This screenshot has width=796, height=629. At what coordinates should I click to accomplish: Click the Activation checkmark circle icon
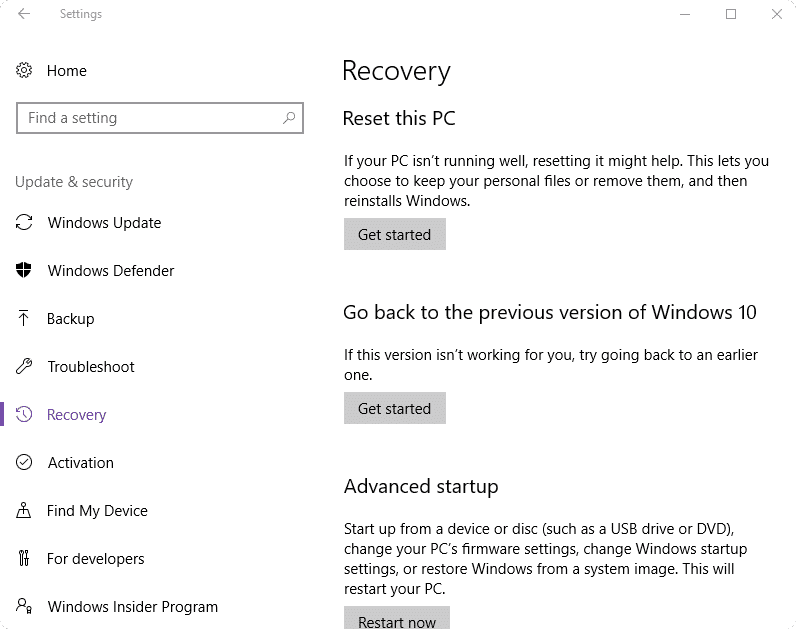point(24,462)
